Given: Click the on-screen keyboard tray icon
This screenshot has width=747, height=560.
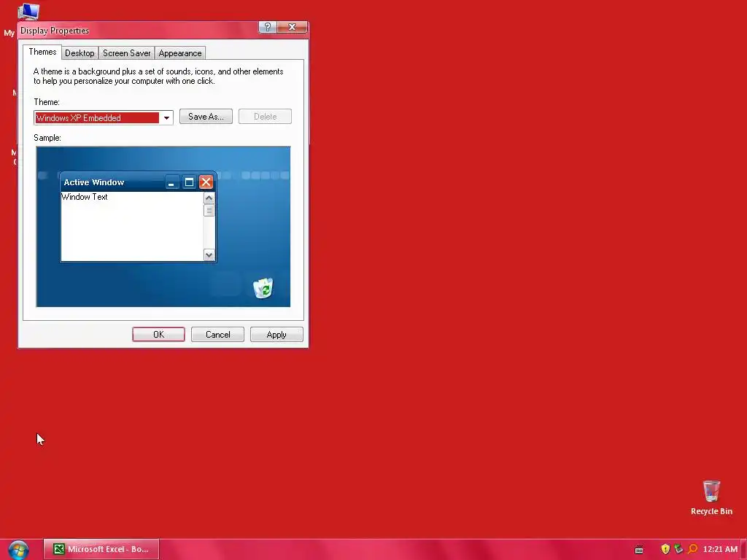Looking at the screenshot, I should pos(639,550).
